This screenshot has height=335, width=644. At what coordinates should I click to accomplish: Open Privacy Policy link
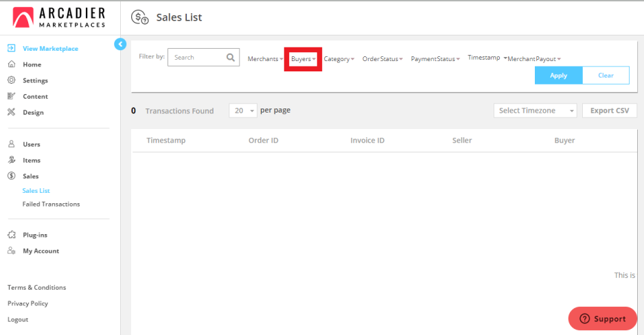click(x=28, y=303)
